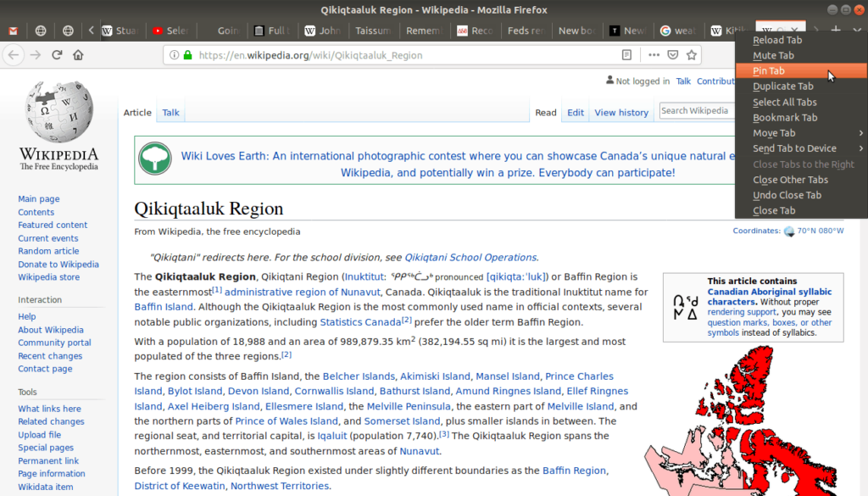Open the 70°N 080°W coordinates link
The image size is (868, 496).
point(821,231)
